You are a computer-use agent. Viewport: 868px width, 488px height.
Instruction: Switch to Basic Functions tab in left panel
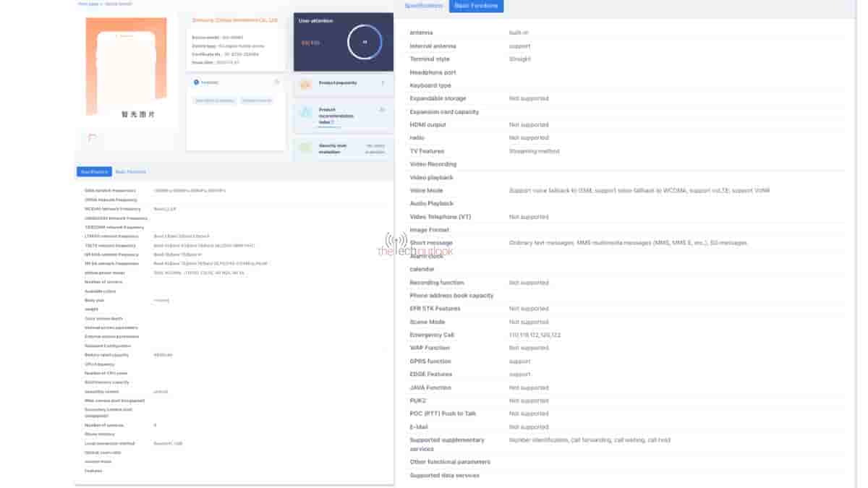131,171
